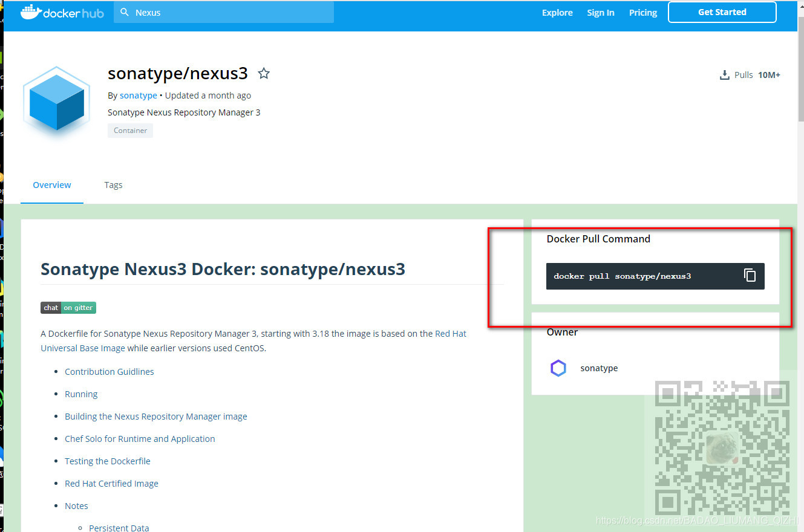The height and width of the screenshot is (532, 804).
Task: Open the Explore page
Action: click(557, 13)
